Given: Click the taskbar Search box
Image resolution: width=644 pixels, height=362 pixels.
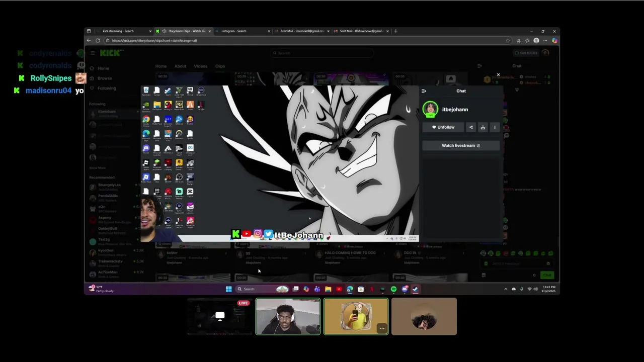Looking at the screenshot, I should tap(262, 289).
